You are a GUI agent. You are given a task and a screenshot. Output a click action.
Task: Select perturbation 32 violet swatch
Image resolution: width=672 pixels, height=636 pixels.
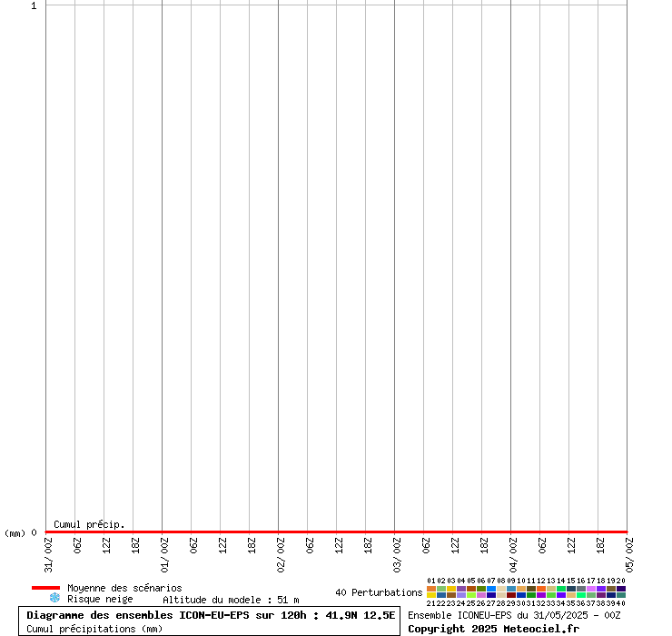(x=541, y=595)
